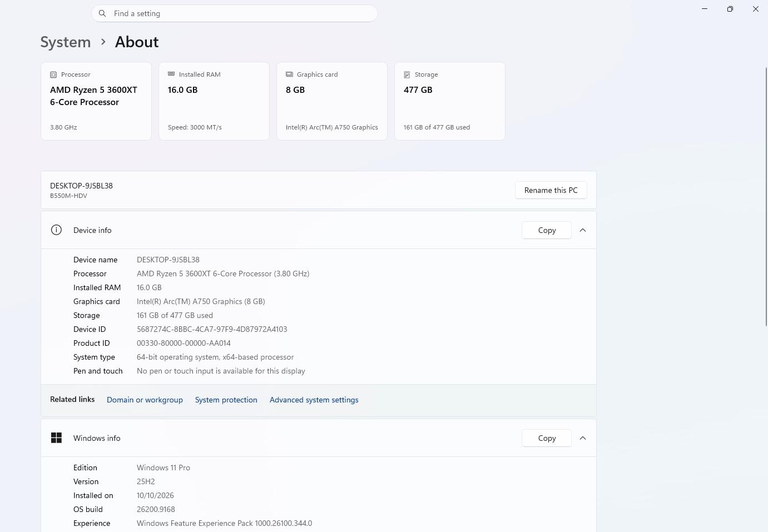This screenshot has width=768, height=532.
Task: Click the Product ID value 00330-80000-00000-AA014
Action: click(x=184, y=343)
